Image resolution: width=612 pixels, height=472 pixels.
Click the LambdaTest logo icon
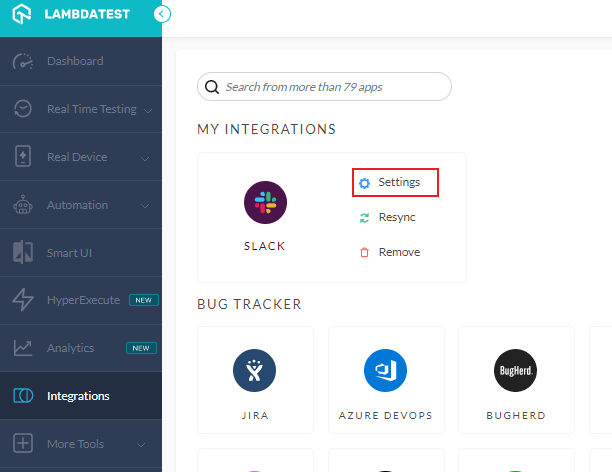click(21, 14)
